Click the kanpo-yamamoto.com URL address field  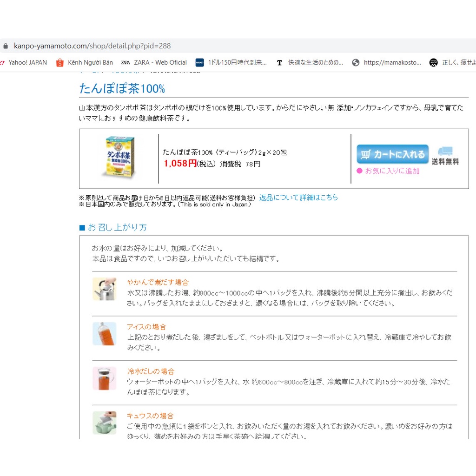pos(93,46)
